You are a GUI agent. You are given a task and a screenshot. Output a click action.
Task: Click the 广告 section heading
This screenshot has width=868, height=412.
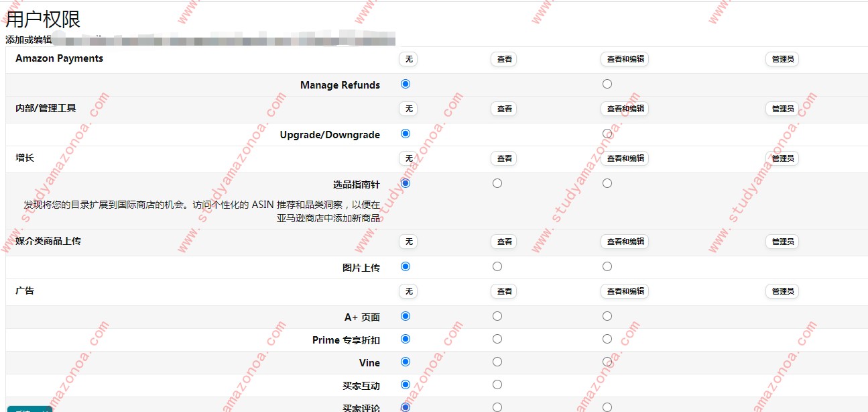click(x=25, y=291)
